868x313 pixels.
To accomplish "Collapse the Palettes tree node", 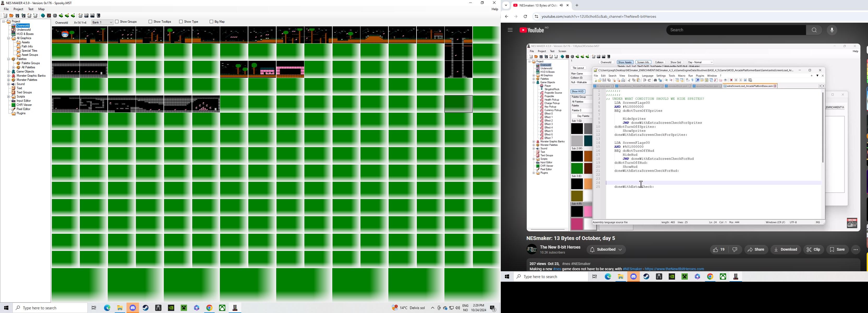I will click(x=8, y=59).
